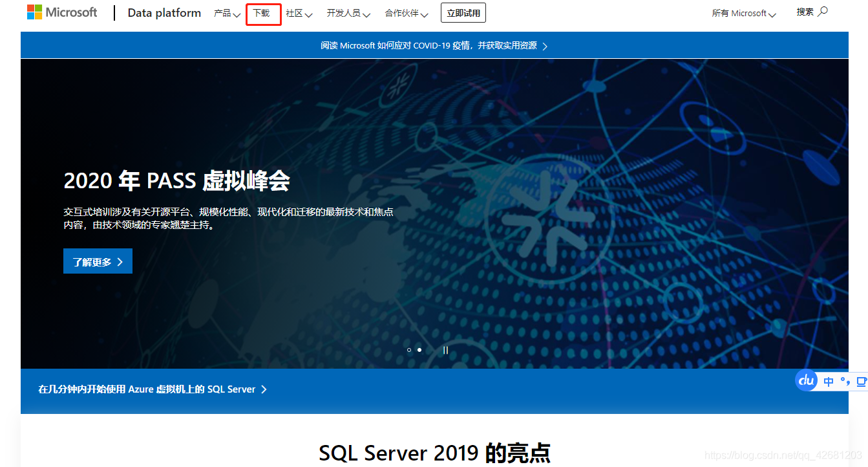
Task: Select the first carousel slide dot
Action: click(409, 350)
